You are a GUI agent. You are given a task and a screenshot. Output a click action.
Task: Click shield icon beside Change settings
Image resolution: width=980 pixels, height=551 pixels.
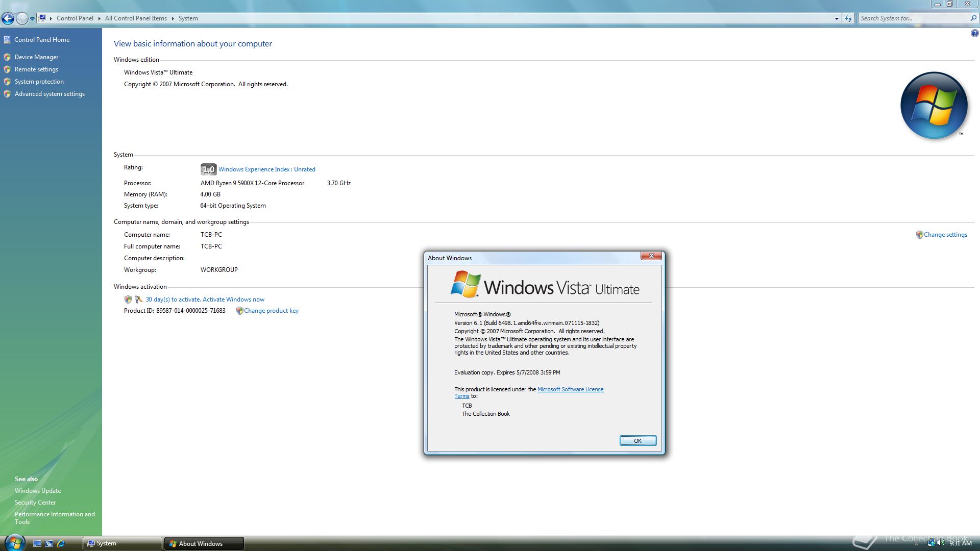919,235
